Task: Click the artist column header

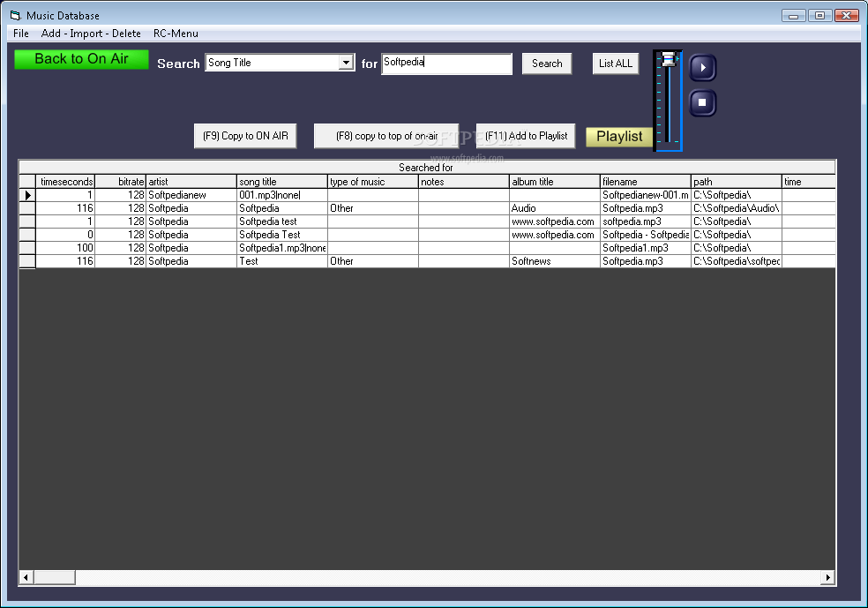Action: coord(191,182)
